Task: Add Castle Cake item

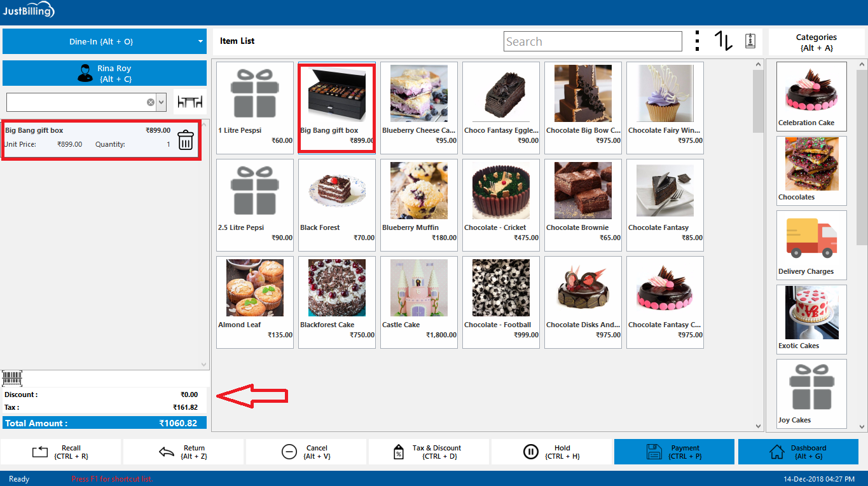Action: 419,302
